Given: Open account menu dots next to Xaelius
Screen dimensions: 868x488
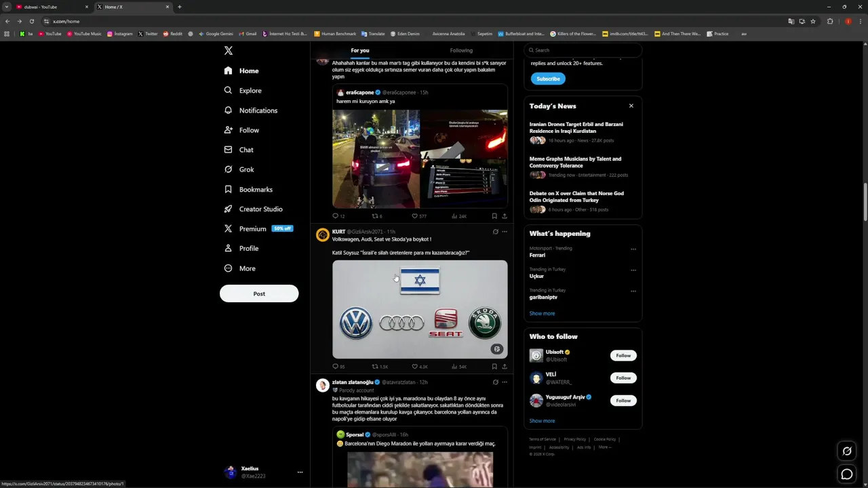Looking at the screenshot, I should point(300,472).
